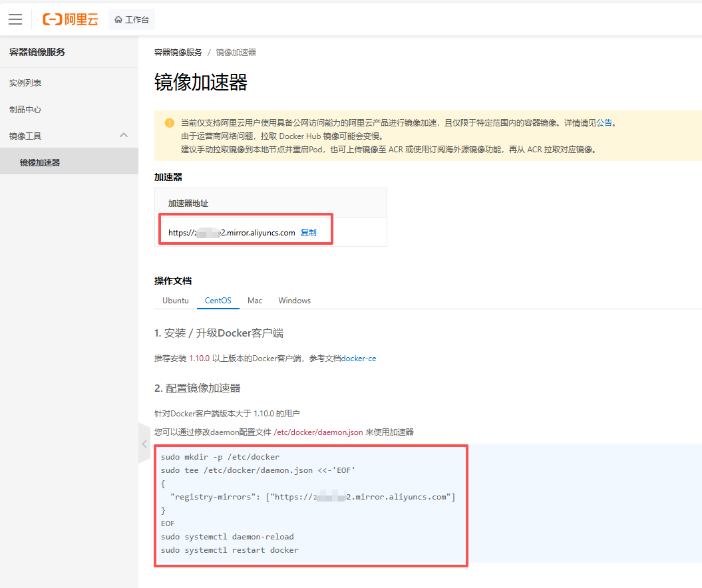Select 制品中心 in sidebar

click(25, 109)
